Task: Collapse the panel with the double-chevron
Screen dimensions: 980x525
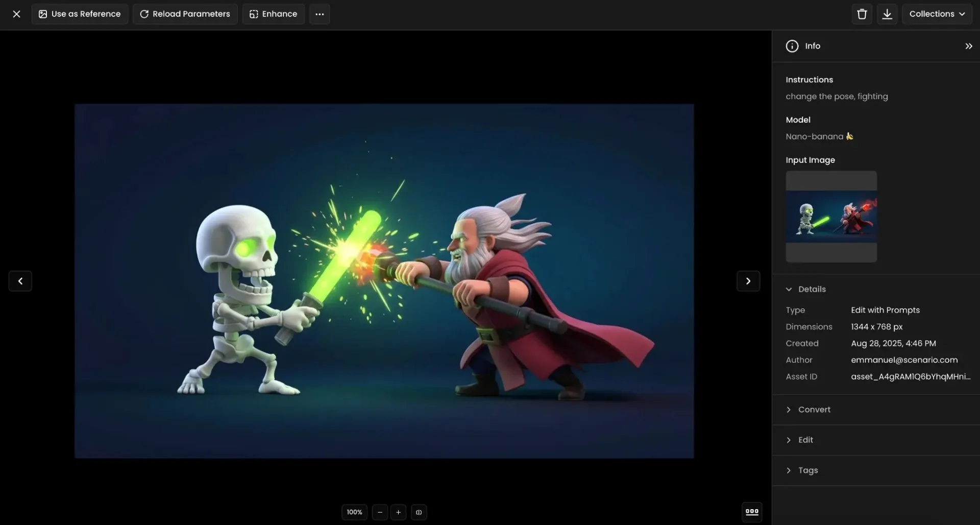Action: [x=968, y=46]
